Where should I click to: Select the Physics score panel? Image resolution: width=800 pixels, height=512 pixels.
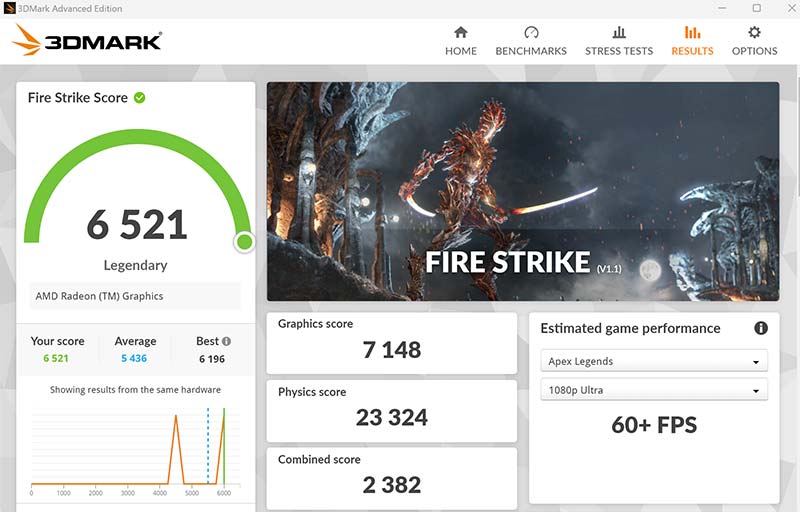[x=391, y=408]
